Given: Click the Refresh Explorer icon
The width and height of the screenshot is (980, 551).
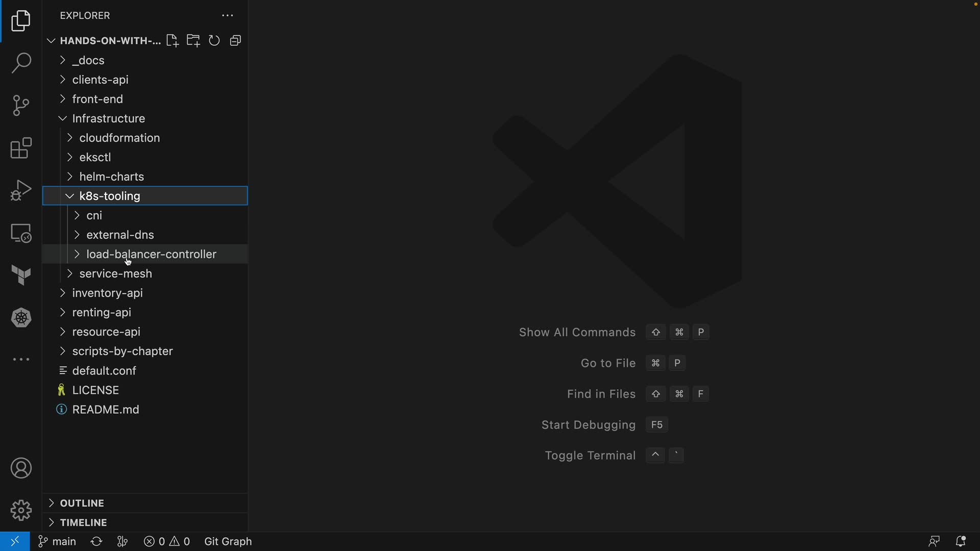Looking at the screenshot, I should pos(214,41).
